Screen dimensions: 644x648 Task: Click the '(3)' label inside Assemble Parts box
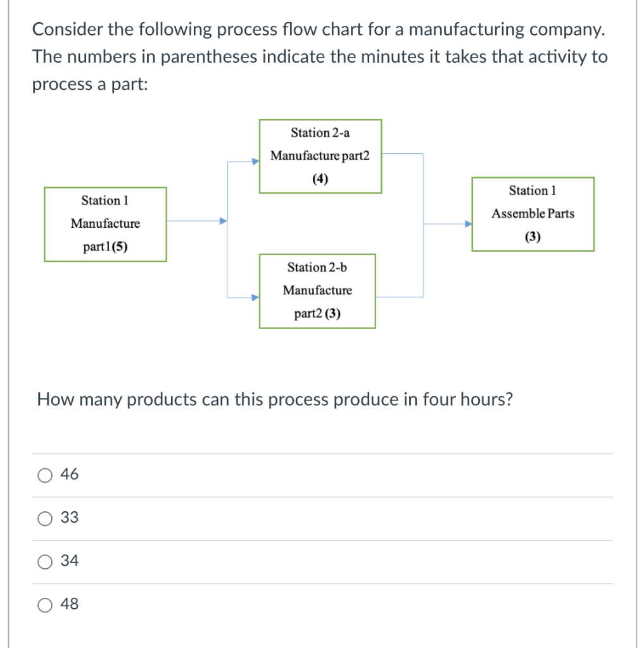pyautogui.click(x=533, y=237)
